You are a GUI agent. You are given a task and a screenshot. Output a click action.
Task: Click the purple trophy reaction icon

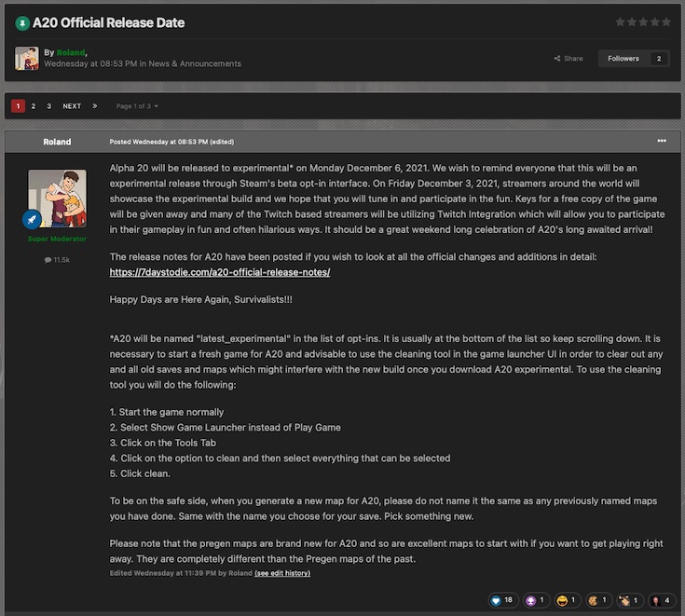click(531, 601)
